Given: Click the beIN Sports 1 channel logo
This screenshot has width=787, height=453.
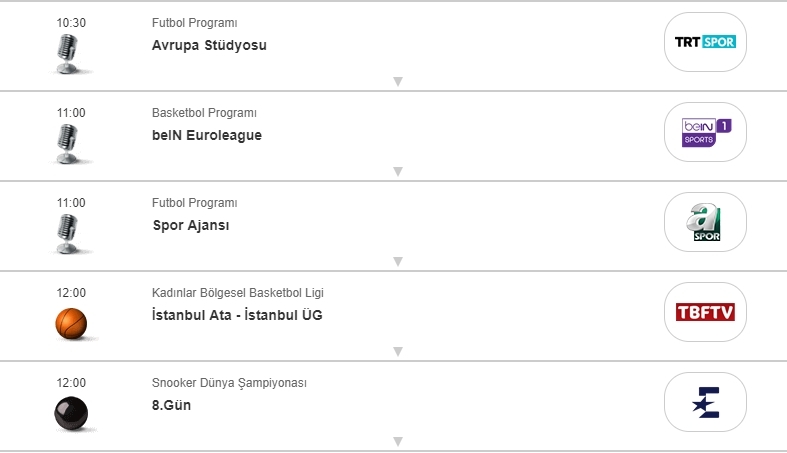Looking at the screenshot, I should click(705, 132).
